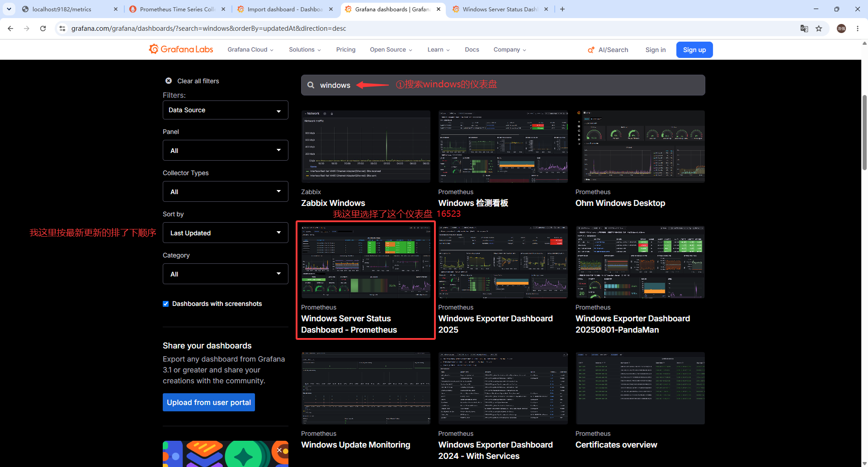Close the Import dashboard tab

[331, 9]
